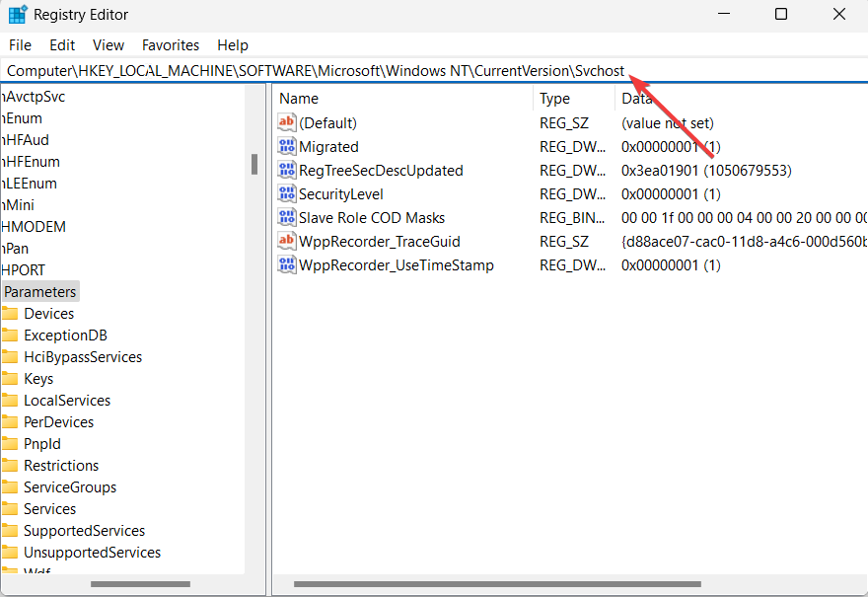Click the WppRecorder_TraceGuid string icon
This screenshot has height=597, width=868.
[x=287, y=241]
